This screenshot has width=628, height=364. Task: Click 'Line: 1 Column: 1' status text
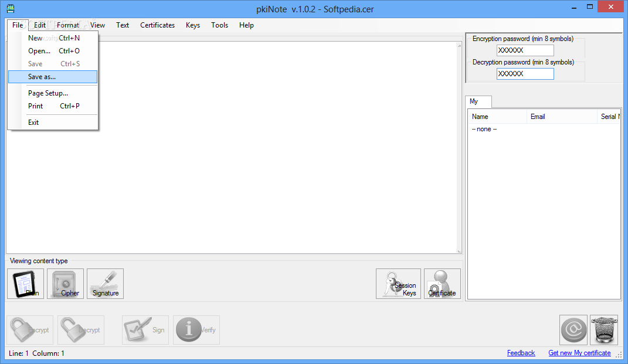pos(36,353)
